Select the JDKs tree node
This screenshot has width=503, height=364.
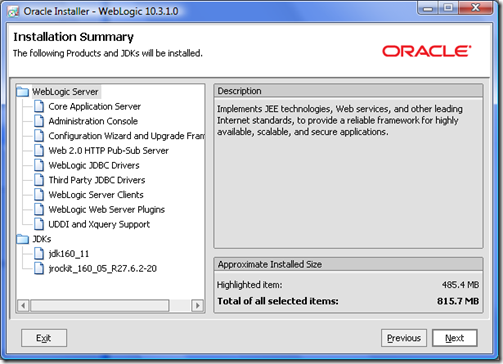point(42,239)
